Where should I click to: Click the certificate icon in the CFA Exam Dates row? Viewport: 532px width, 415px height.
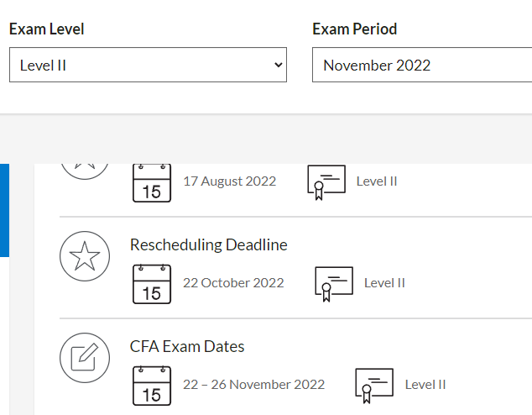(x=374, y=385)
